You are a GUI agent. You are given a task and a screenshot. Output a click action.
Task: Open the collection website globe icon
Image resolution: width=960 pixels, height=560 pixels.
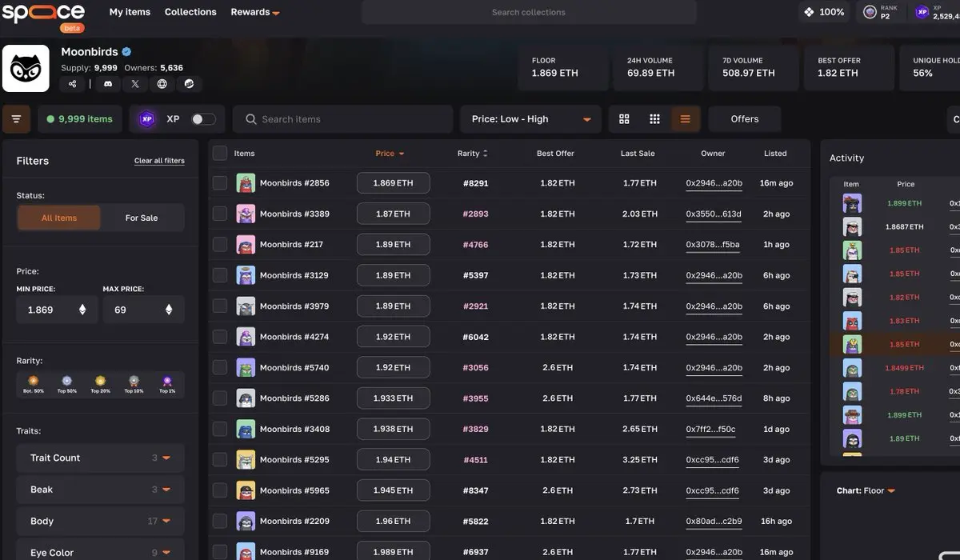[162, 84]
